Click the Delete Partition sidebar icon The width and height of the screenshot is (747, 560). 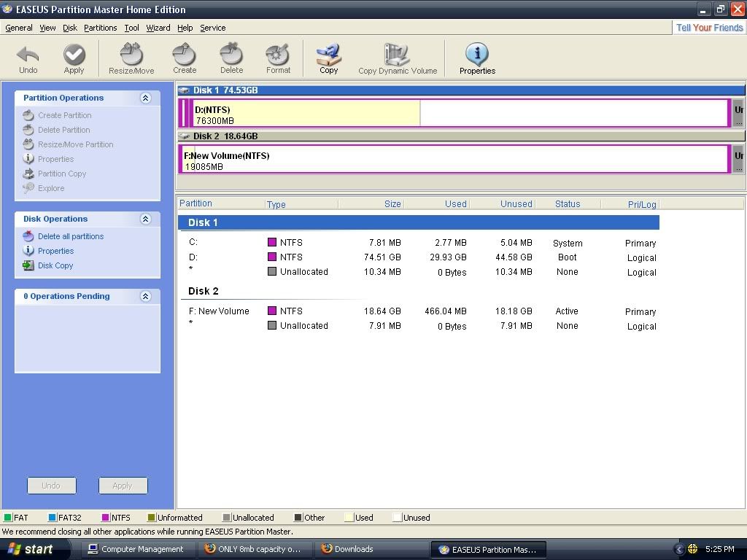pyautogui.click(x=28, y=130)
